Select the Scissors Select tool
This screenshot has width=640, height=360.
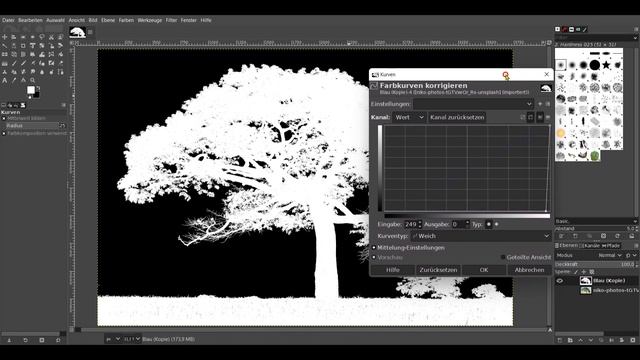point(51,37)
